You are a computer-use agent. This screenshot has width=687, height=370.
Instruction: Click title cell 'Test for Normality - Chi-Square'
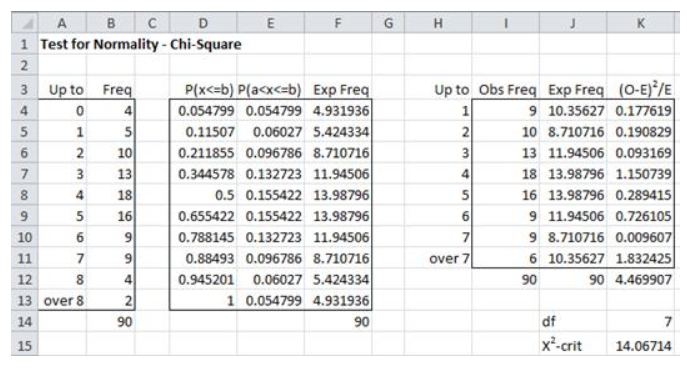tap(141, 44)
